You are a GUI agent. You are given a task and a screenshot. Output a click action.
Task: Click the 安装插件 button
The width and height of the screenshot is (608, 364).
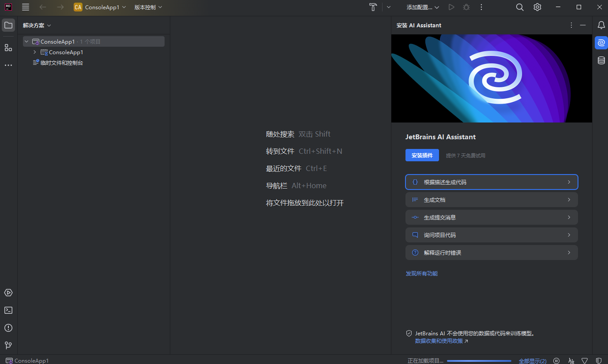click(422, 155)
